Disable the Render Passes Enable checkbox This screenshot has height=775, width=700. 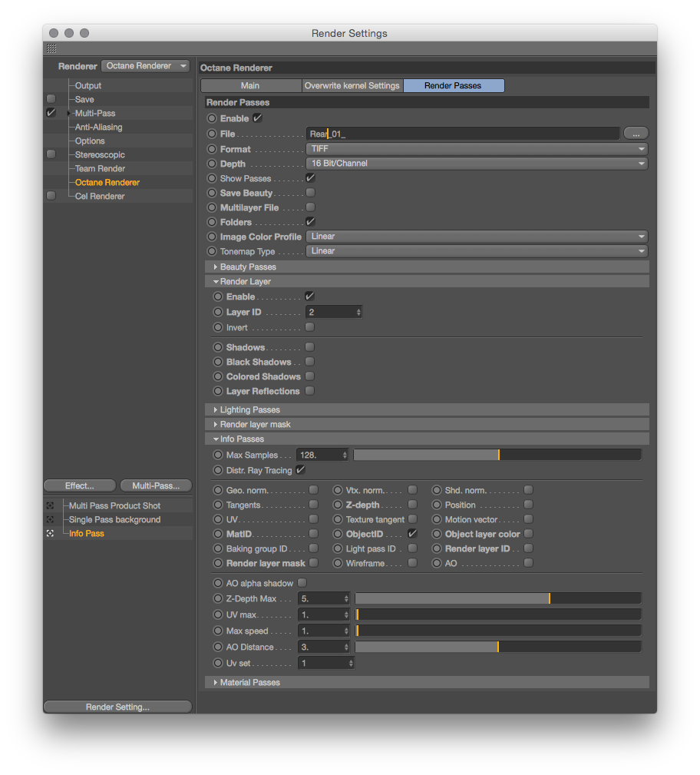point(257,118)
